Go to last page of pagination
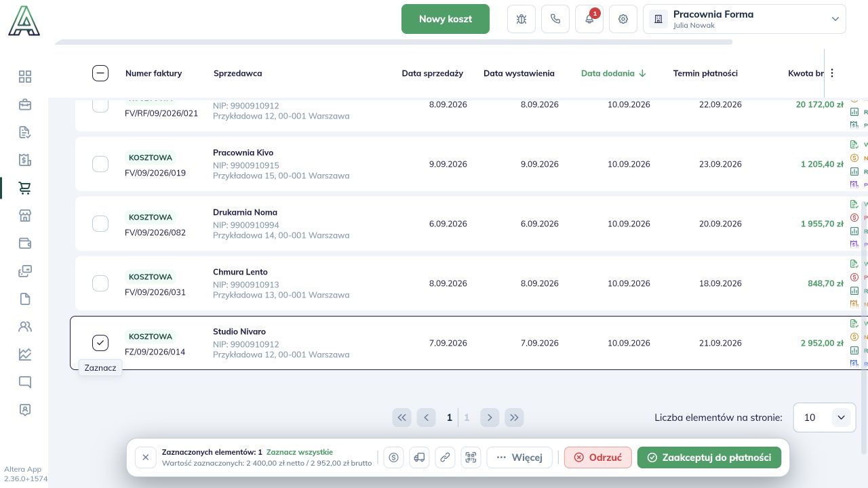The width and height of the screenshot is (868, 488). 514,418
